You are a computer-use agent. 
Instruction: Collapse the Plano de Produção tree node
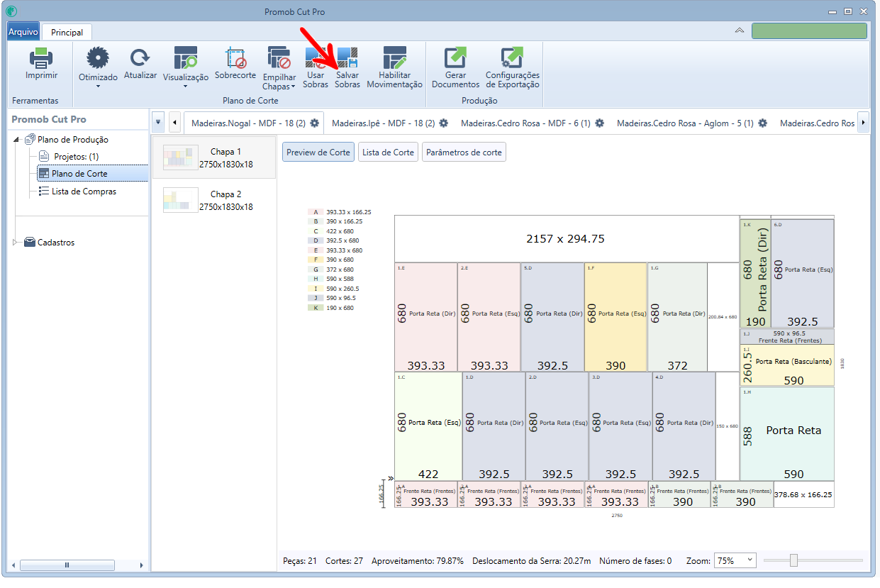click(x=17, y=140)
